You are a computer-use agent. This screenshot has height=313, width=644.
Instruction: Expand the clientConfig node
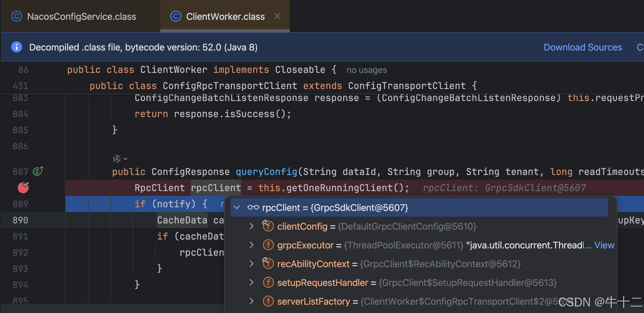(251, 226)
